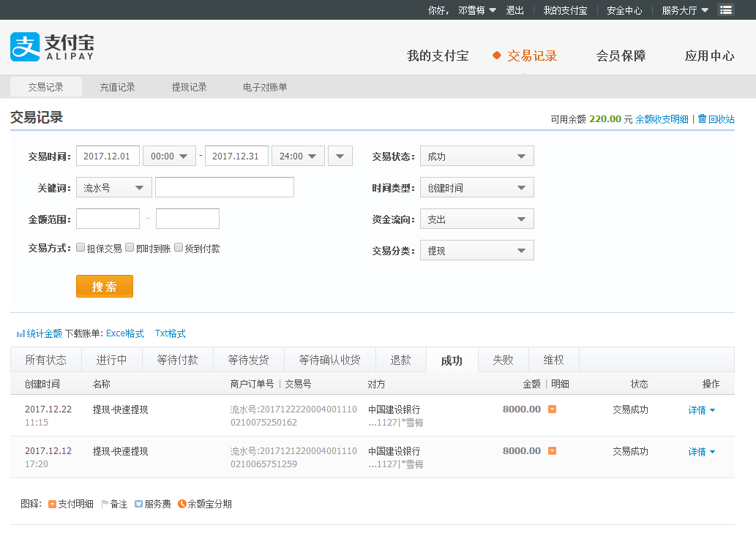This screenshot has width=756, height=544.
Task: Expand 详情 for the 2017.12.12 transaction
Action: click(x=702, y=452)
